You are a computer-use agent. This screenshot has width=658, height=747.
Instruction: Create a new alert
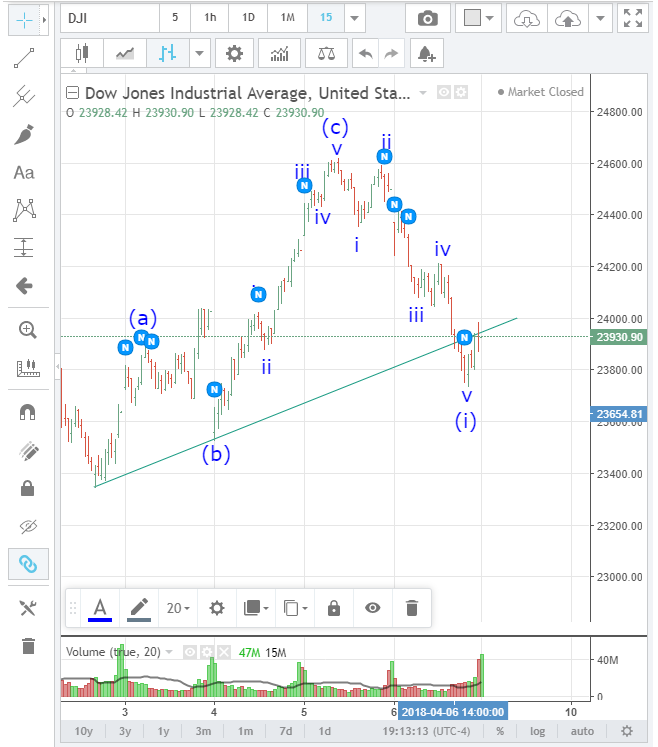click(426, 53)
